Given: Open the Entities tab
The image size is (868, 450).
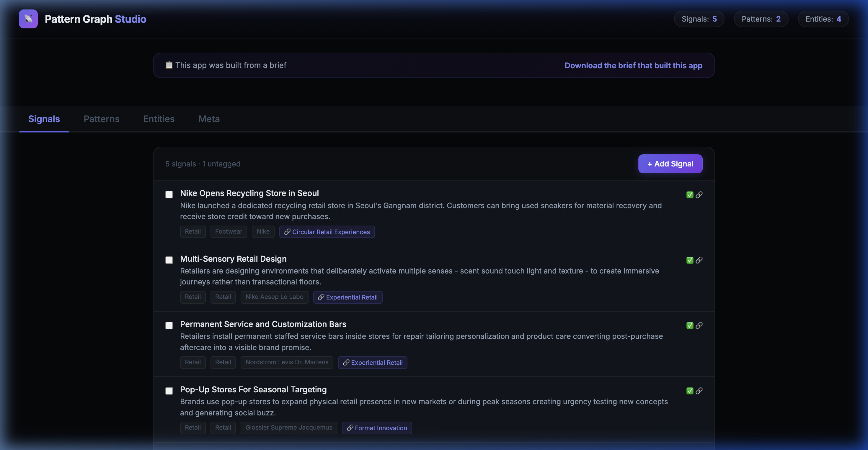Looking at the screenshot, I should [159, 119].
